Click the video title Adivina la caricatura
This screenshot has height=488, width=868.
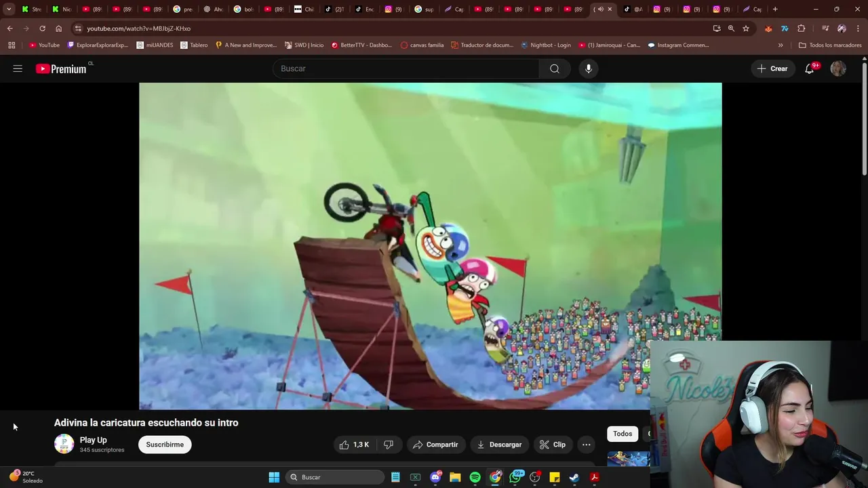click(146, 422)
